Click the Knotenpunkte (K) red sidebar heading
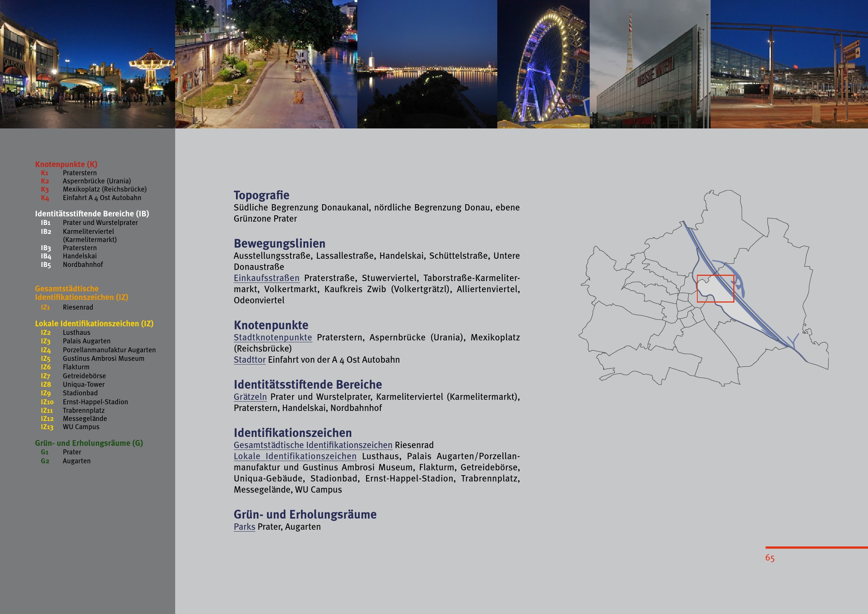This screenshot has width=868, height=614. click(x=66, y=164)
